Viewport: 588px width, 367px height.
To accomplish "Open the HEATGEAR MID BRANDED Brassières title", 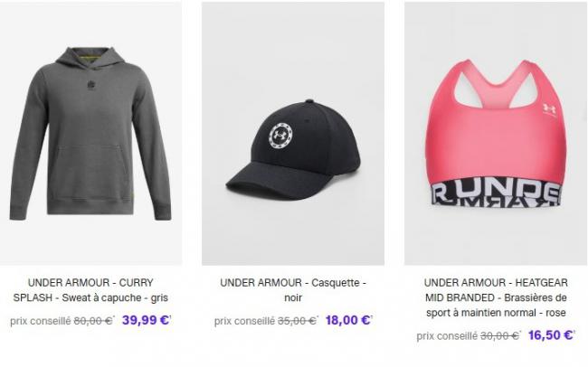I will coord(496,297).
